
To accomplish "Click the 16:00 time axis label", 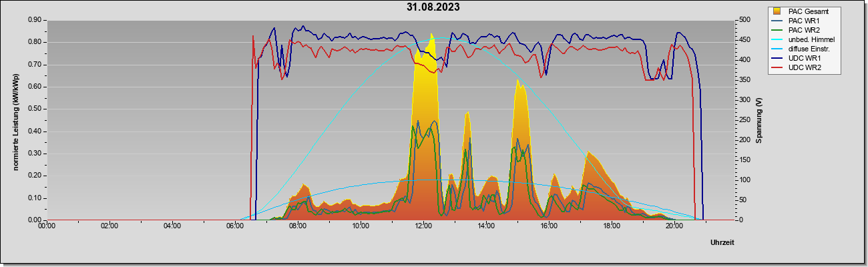I will [549, 226].
